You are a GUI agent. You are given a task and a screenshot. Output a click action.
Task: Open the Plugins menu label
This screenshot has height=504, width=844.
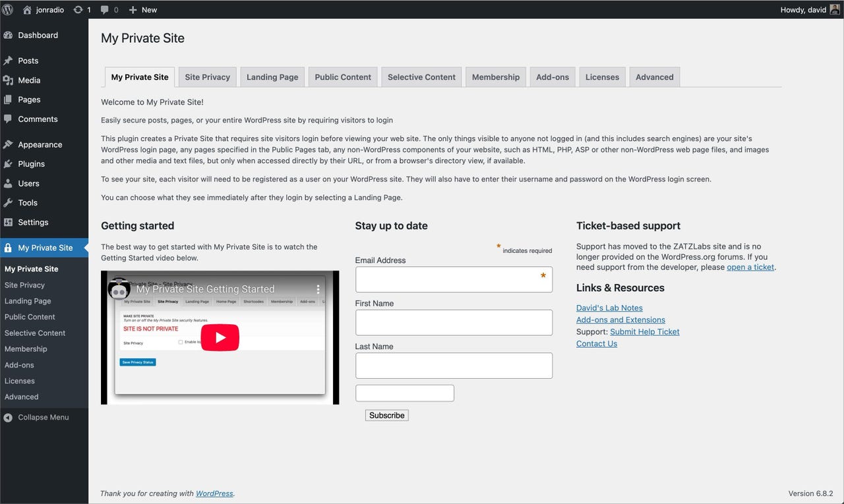click(32, 164)
